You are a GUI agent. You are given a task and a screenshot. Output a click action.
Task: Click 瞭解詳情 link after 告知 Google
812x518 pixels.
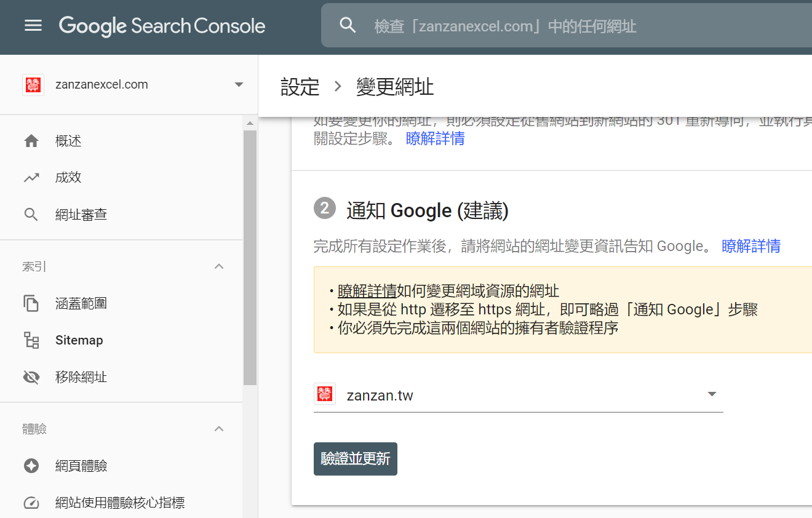pyautogui.click(x=751, y=246)
